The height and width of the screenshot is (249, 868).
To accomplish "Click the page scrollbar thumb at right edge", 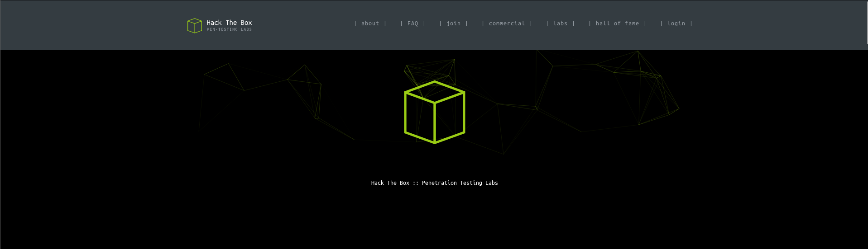I will [867, 22].
